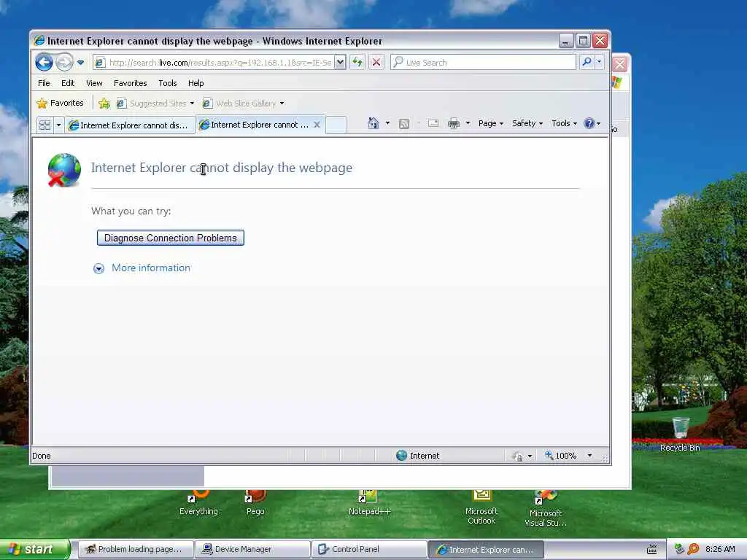Click the Internet zone status icon

pyautogui.click(x=402, y=456)
